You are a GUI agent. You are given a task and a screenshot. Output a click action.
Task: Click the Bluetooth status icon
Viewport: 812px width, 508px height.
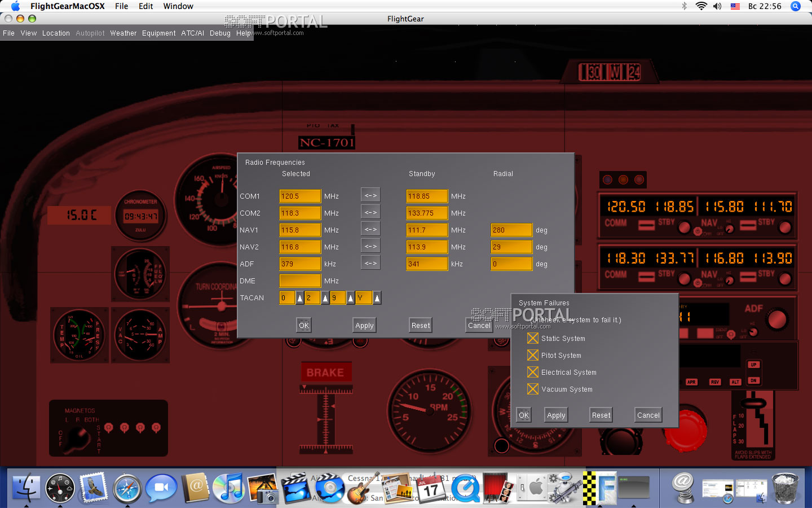coord(685,6)
